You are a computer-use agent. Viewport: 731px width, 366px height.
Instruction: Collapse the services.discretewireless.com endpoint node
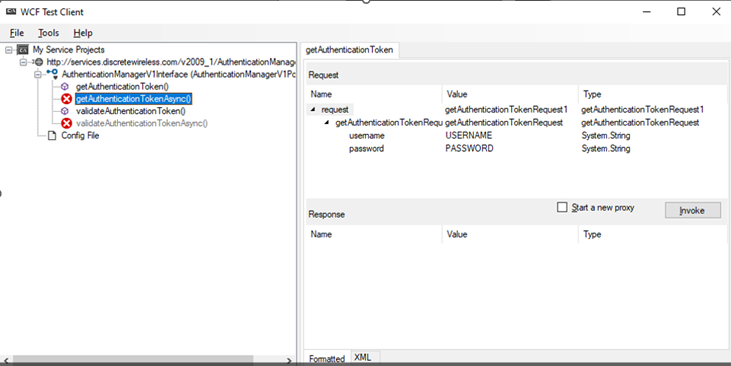(x=23, y=62)
